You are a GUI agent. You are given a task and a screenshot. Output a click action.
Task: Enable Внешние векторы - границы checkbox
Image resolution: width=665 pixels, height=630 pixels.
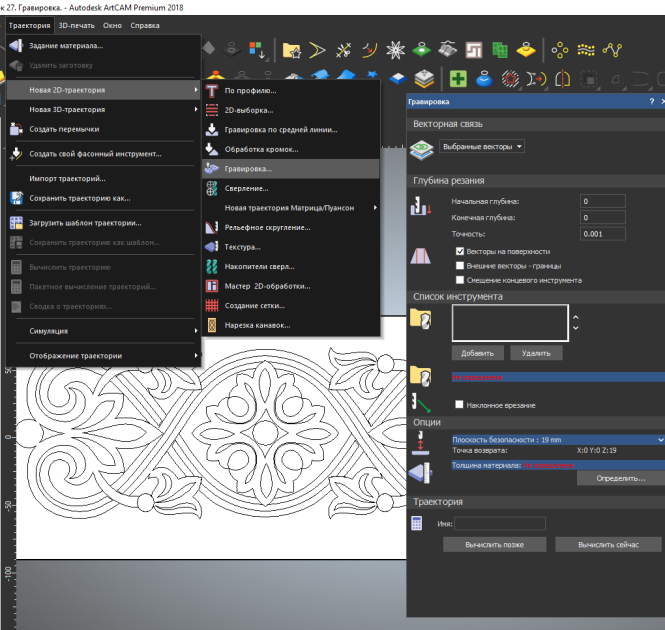460,266
